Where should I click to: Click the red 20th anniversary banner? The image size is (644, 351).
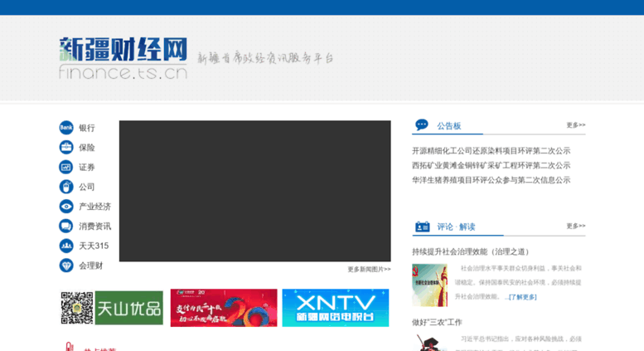224,308
